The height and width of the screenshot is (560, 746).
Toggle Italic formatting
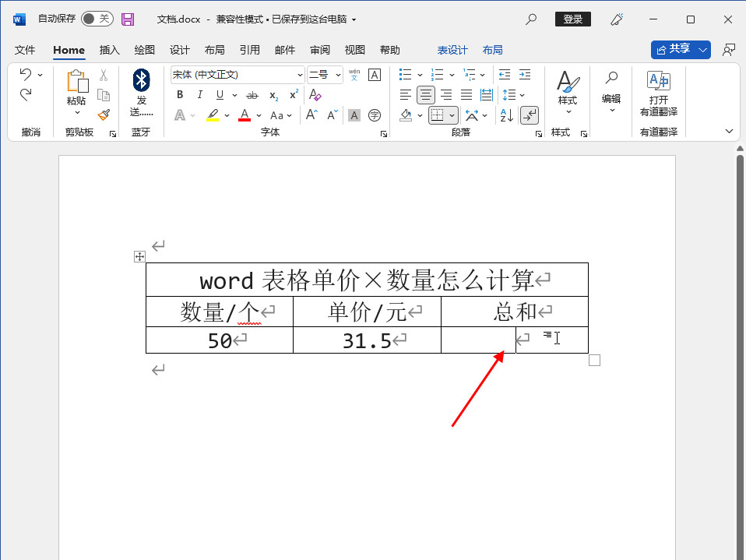(x=200, y=95)
